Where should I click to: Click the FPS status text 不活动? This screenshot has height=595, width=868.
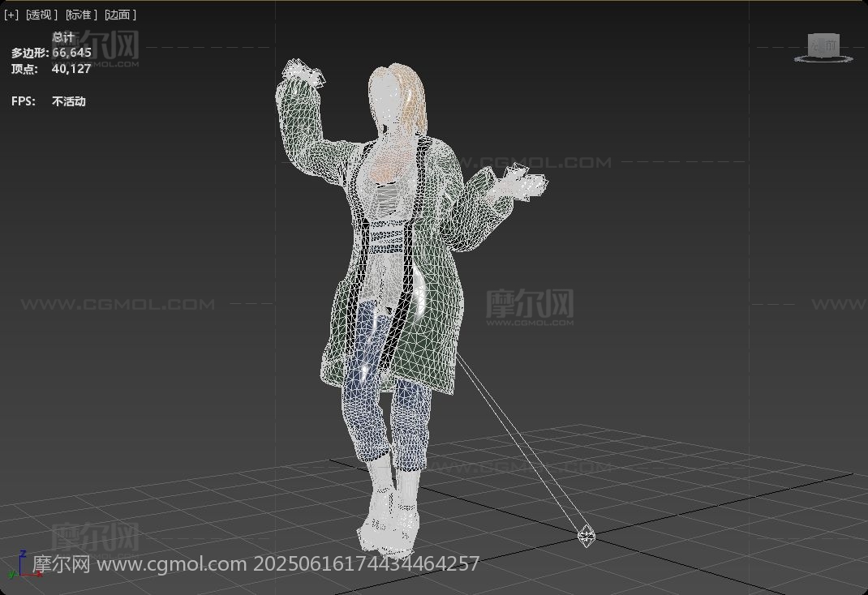[x=69, y=101]
